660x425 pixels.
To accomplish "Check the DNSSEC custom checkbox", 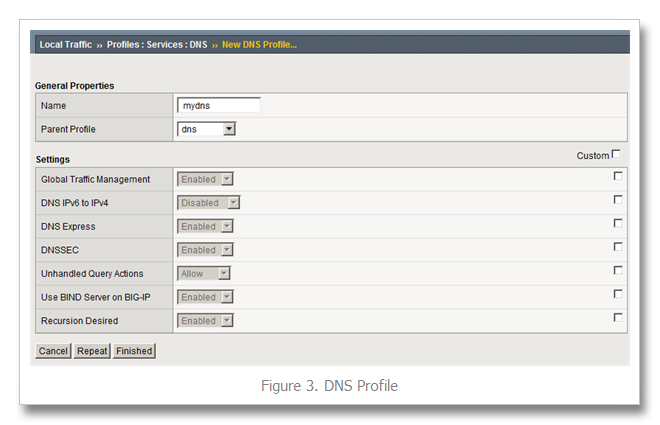I will coord(618,247).
